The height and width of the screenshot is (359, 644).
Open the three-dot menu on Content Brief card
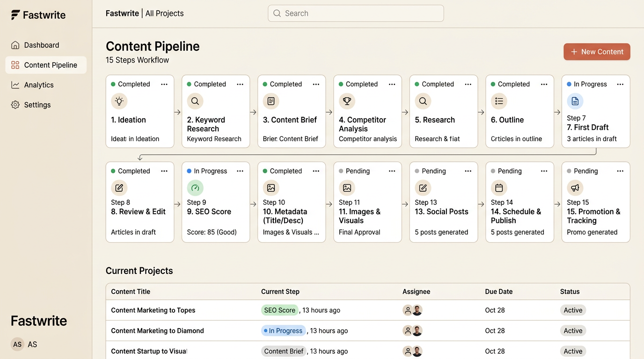[316, 84]
